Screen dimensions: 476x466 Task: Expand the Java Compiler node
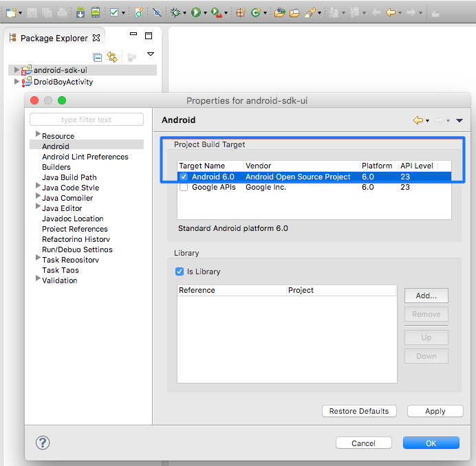(37, 197)
